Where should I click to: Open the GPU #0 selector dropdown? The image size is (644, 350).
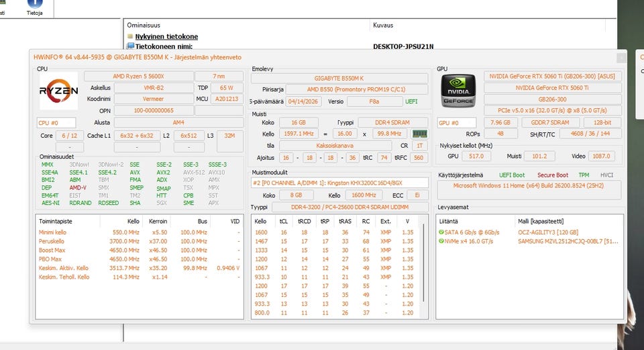pyautogui.click(x=457, y=122)
